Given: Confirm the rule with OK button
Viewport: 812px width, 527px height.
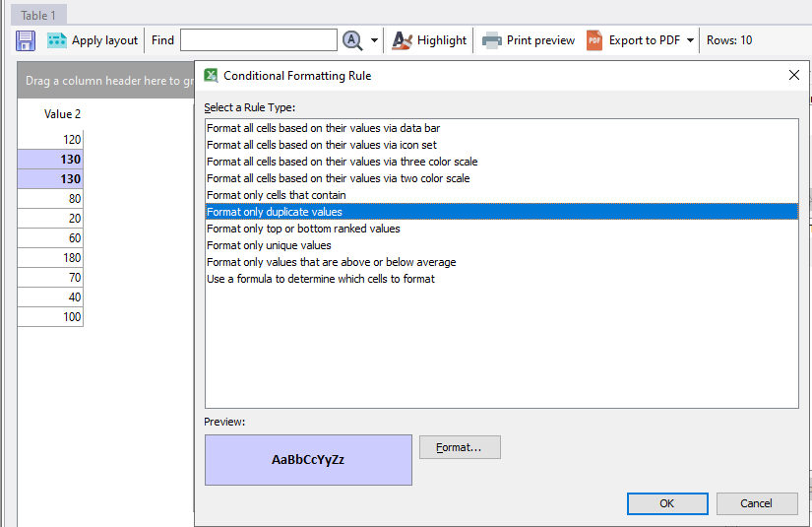Looking at the screenshot, I should (x=666, y=503).
